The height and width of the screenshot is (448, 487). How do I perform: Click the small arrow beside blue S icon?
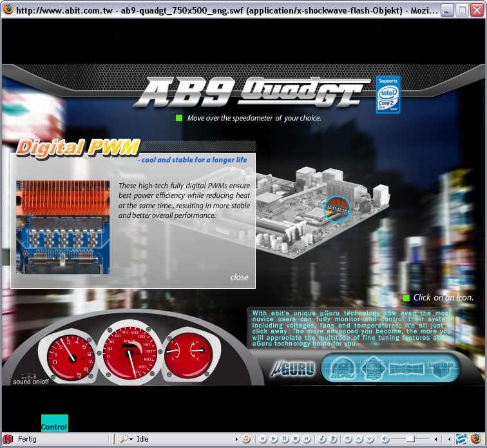pos(450,439)
